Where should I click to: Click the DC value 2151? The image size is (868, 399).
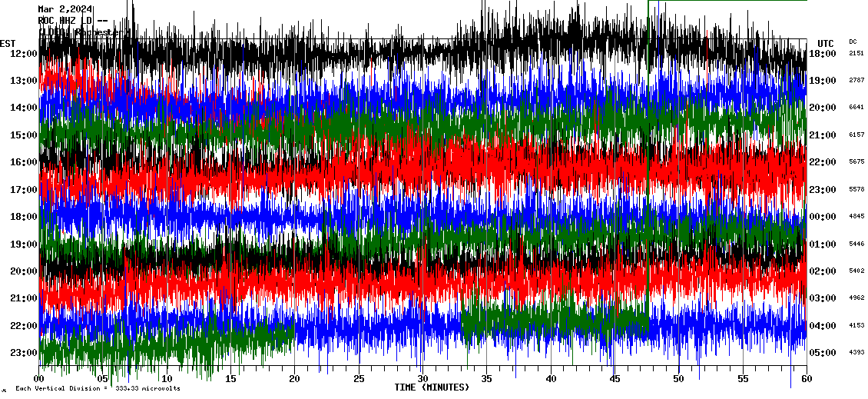point(856,53)
